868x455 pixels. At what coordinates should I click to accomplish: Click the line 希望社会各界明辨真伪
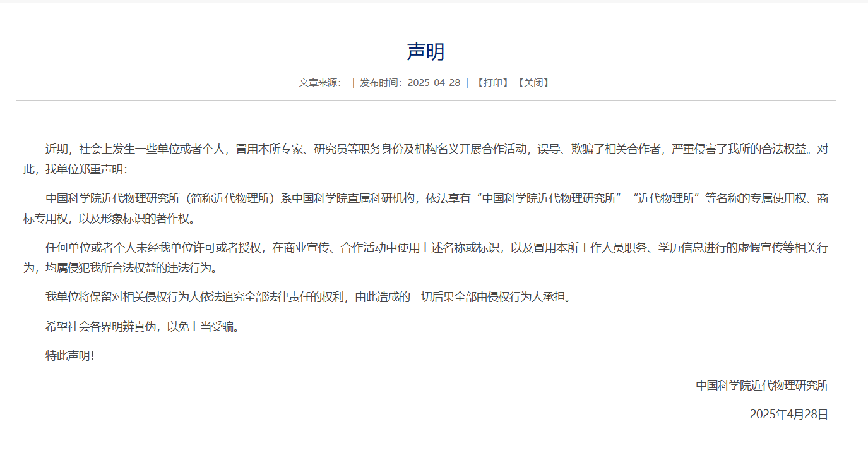144,327
